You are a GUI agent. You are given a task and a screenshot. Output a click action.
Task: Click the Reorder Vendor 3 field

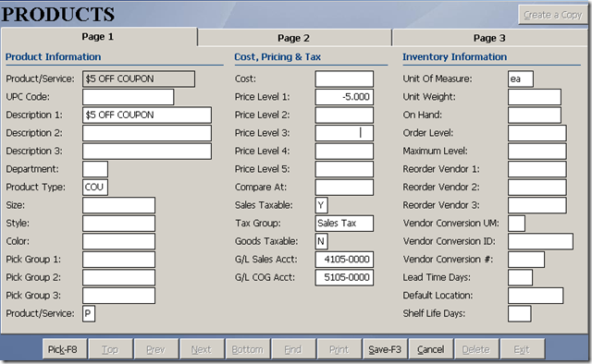pyautogui.click(x=537, y=205)
